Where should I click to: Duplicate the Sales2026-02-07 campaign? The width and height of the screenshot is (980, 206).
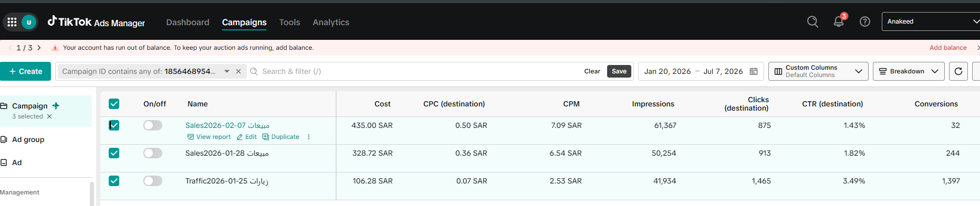[280, 137]
